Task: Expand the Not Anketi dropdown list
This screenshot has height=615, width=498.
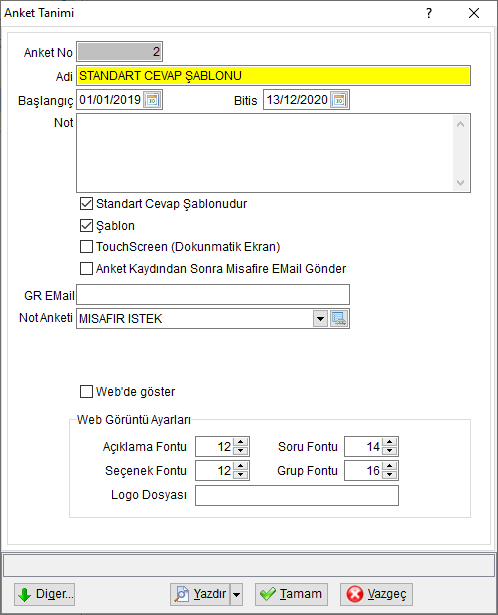Action: pyautogui.click(x=320, y=318)
